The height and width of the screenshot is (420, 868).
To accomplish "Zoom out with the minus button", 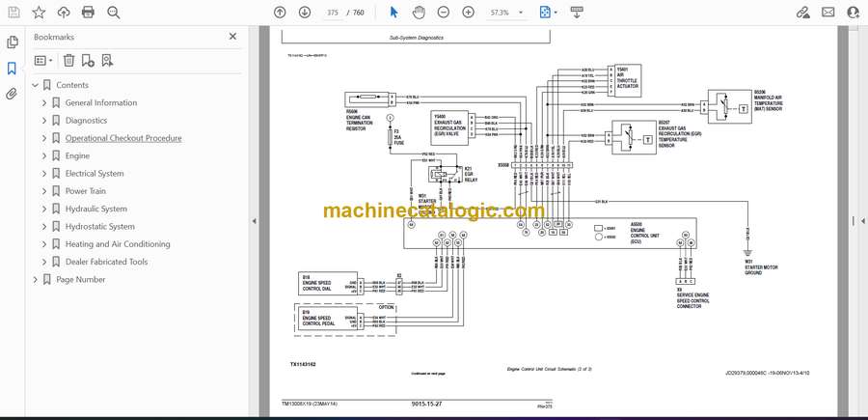I will pos(444,13).
